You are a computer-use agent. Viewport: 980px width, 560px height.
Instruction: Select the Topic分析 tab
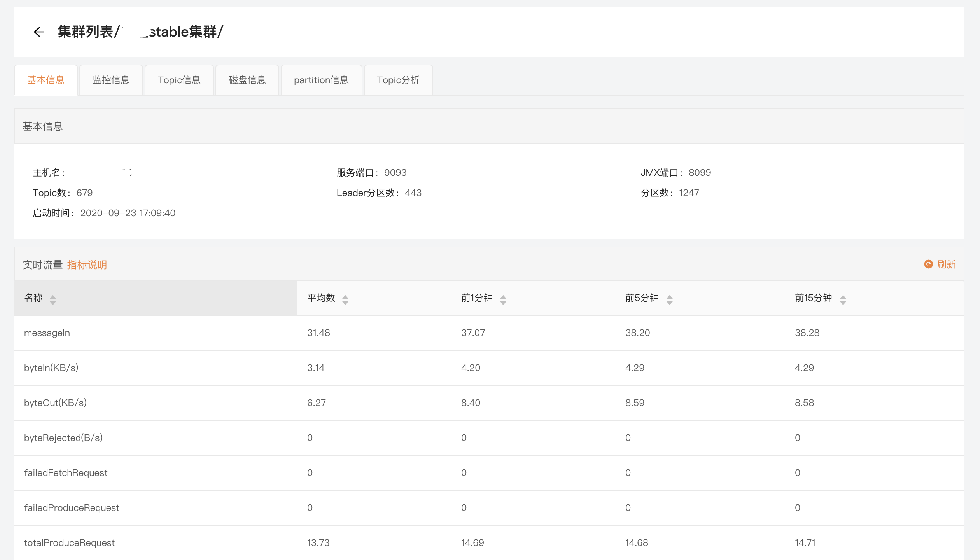[398, 80]
